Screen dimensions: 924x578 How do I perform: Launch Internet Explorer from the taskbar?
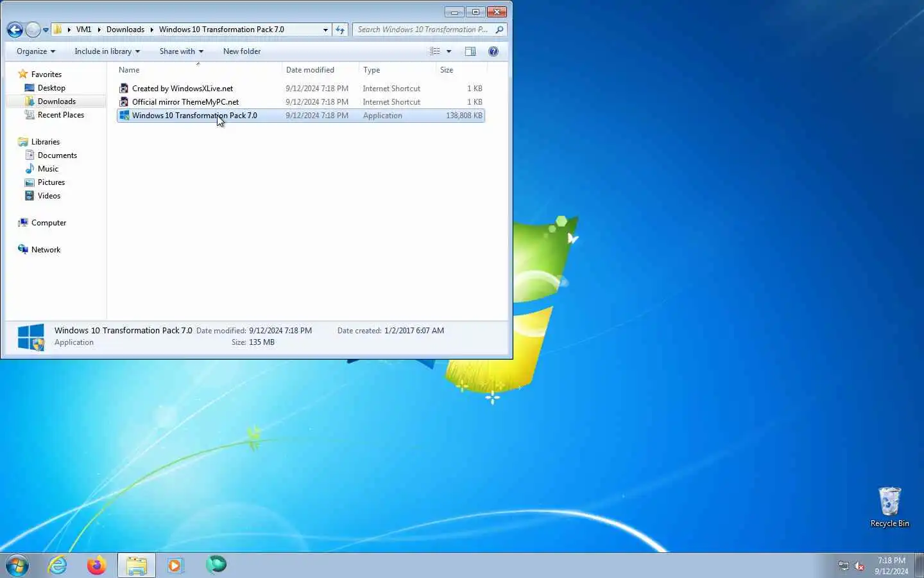coord(58,565)
